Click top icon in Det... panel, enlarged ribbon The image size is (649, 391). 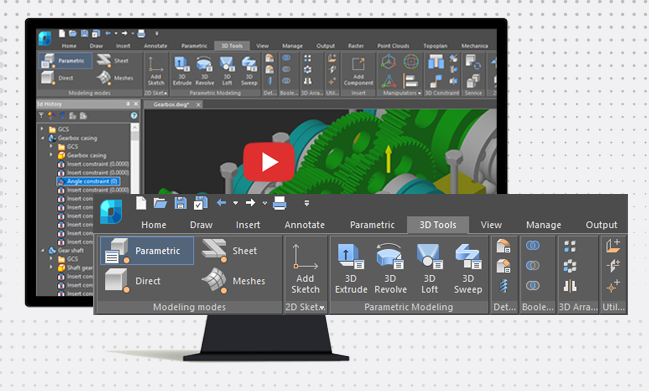(x=503, y=246)
